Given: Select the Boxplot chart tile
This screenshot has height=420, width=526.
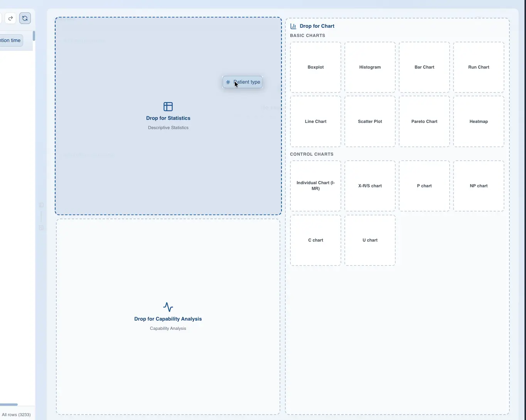Looking at the screenshot, I should tap(315, 67).
